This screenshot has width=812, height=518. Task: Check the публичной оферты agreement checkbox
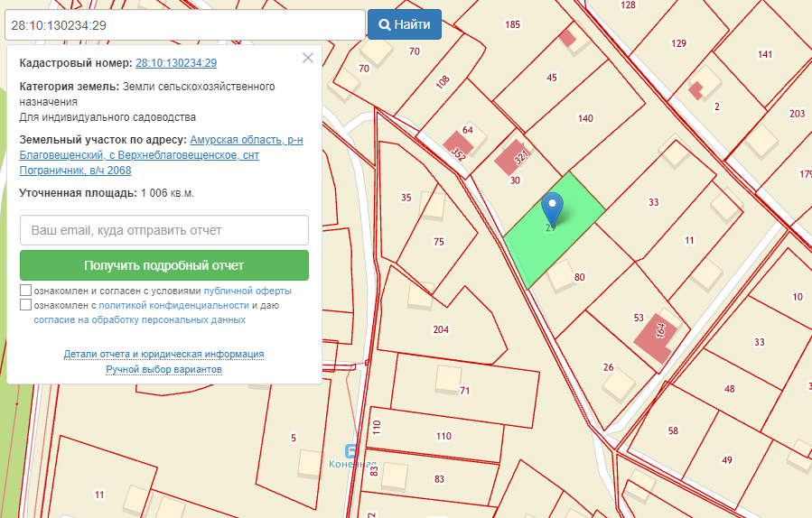(25, 291)
